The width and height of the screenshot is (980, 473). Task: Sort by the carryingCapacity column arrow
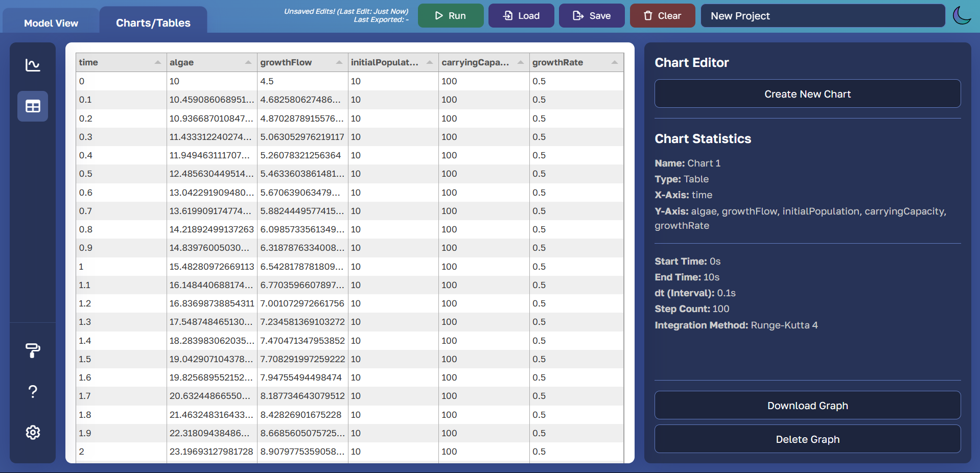[x=521, y=62]
